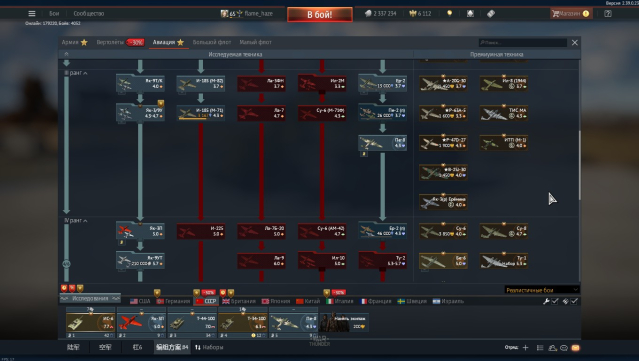The height and width of the screenshot is (361, 639).
Task: Open the help question mark icon
Action: [608, 13]
